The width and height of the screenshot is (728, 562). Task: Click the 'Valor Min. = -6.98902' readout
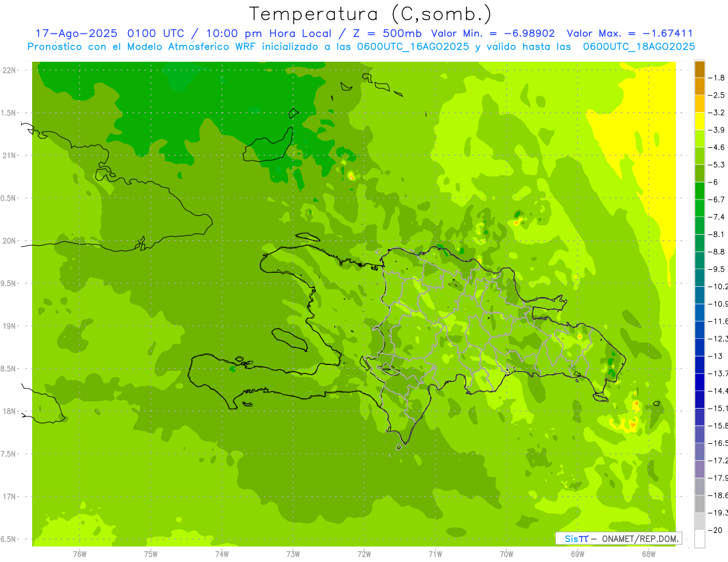coord(493,33)
